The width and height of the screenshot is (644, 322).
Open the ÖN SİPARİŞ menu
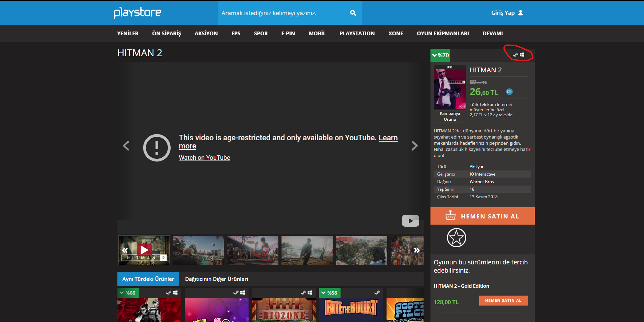tap(166, 33)
